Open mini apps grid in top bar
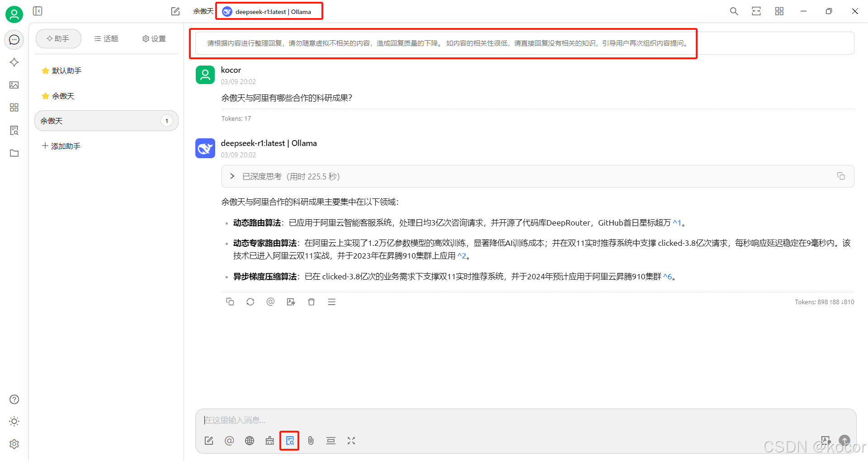The image size is (868, 461). [x=779, y=11]
